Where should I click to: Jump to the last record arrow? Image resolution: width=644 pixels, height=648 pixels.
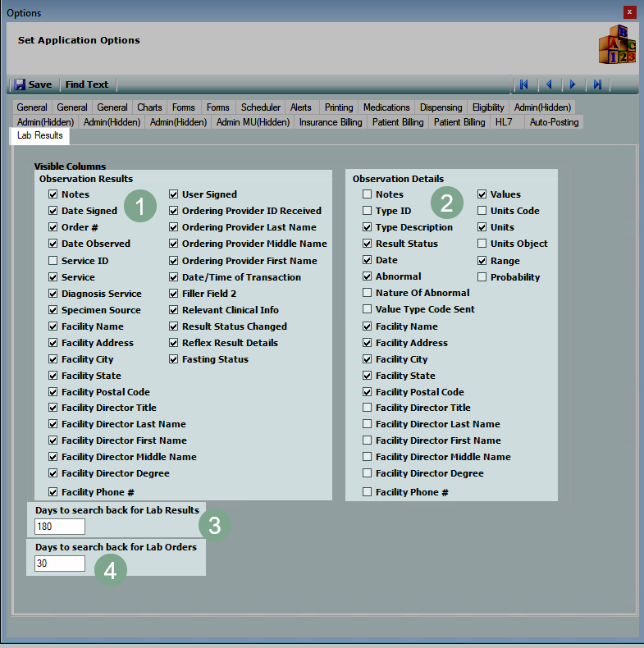click(x=597, y=84)
